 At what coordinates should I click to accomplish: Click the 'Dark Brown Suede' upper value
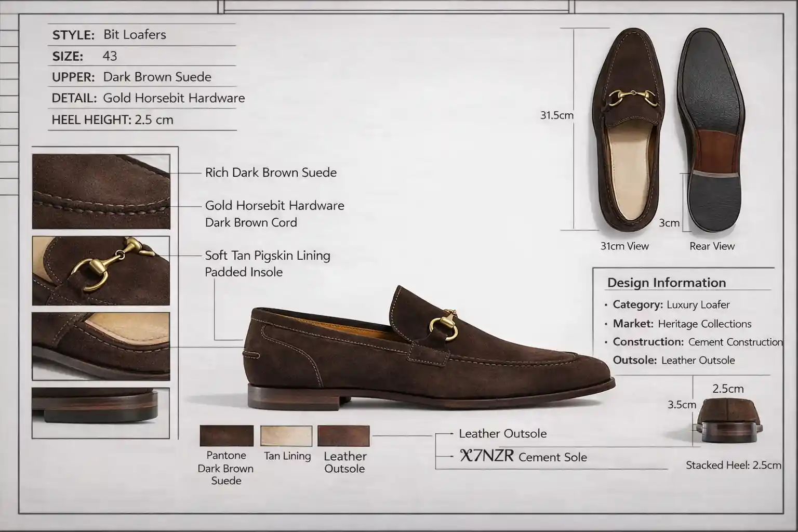tap(157, 77)
